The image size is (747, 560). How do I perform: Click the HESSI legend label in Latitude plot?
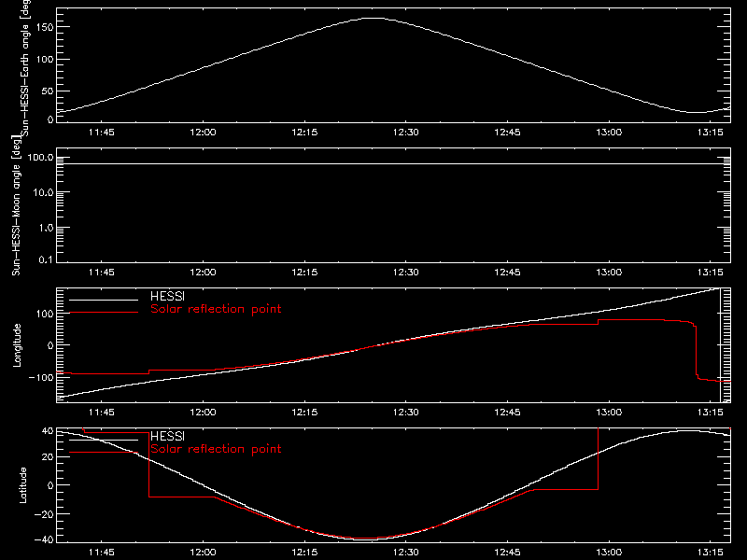[167, 436]
